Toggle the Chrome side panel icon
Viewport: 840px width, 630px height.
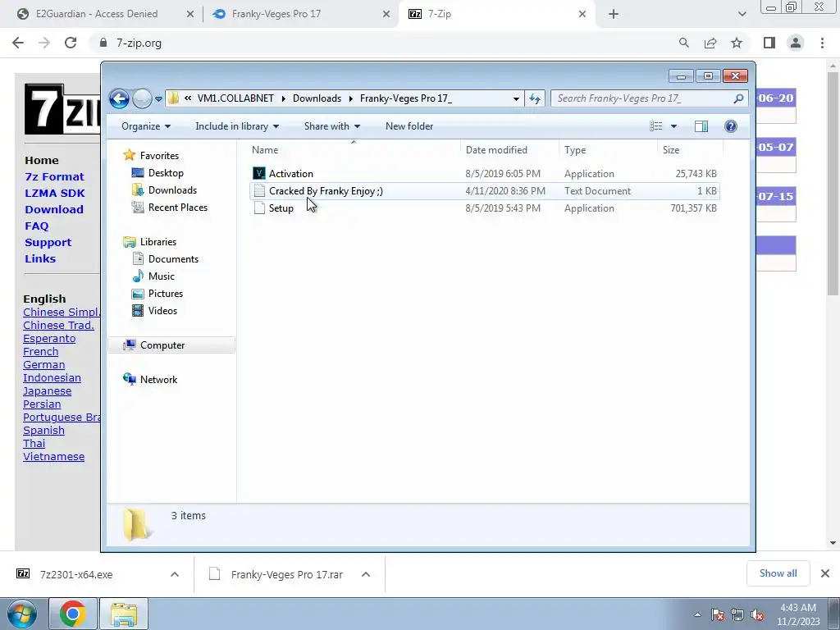pos(769,43)
